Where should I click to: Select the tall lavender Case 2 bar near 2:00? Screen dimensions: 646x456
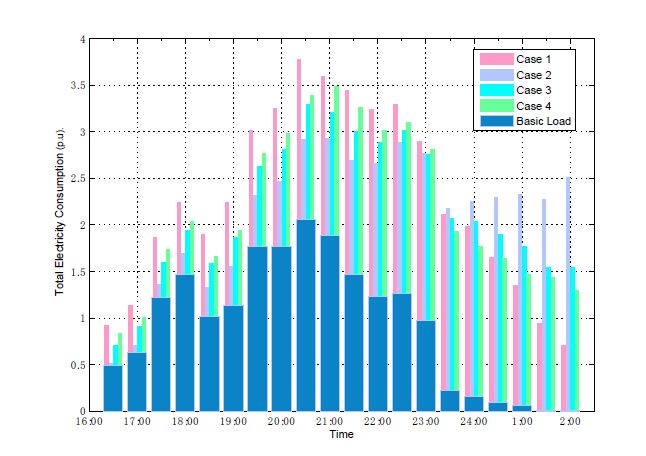tap(568, 290)
